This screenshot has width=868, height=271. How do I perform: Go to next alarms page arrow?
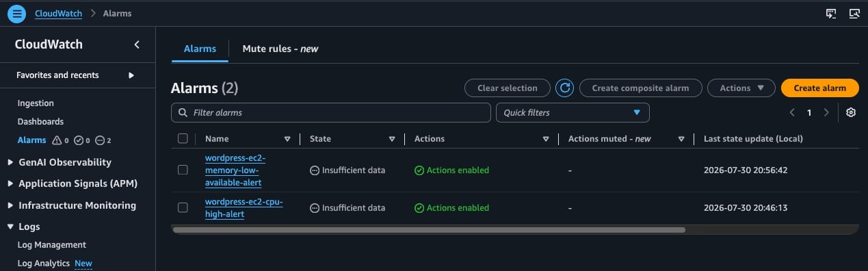click(x=826, y=112)
